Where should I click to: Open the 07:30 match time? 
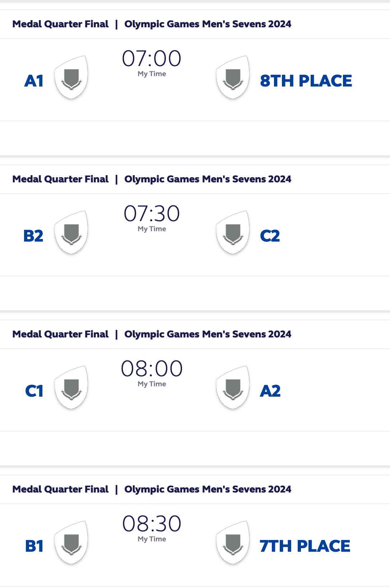(x=152, y=214)
